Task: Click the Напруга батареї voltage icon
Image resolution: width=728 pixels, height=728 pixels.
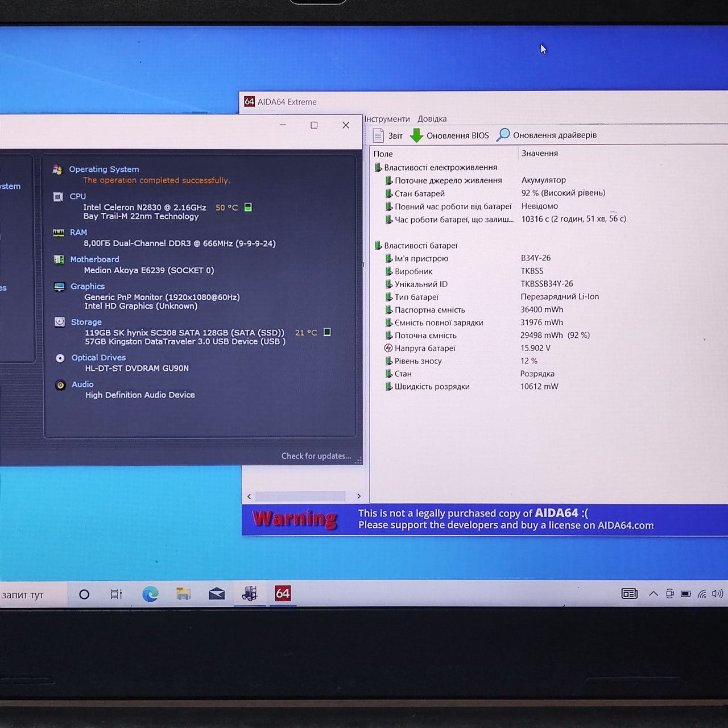Action: [x=388, y=348]
